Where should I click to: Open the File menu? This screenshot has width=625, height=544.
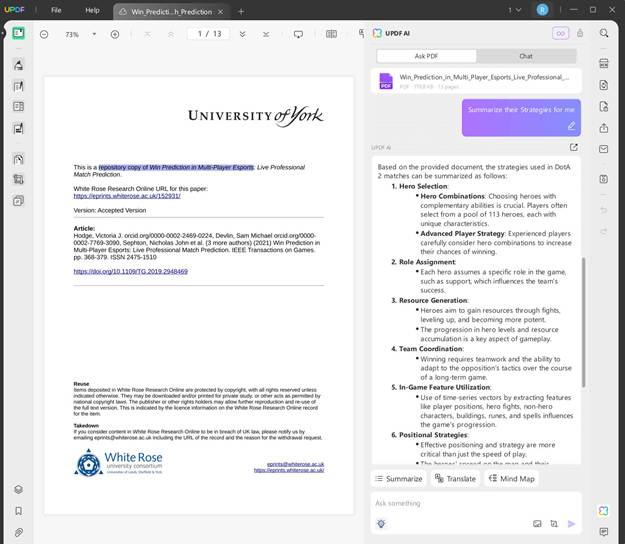56,10
